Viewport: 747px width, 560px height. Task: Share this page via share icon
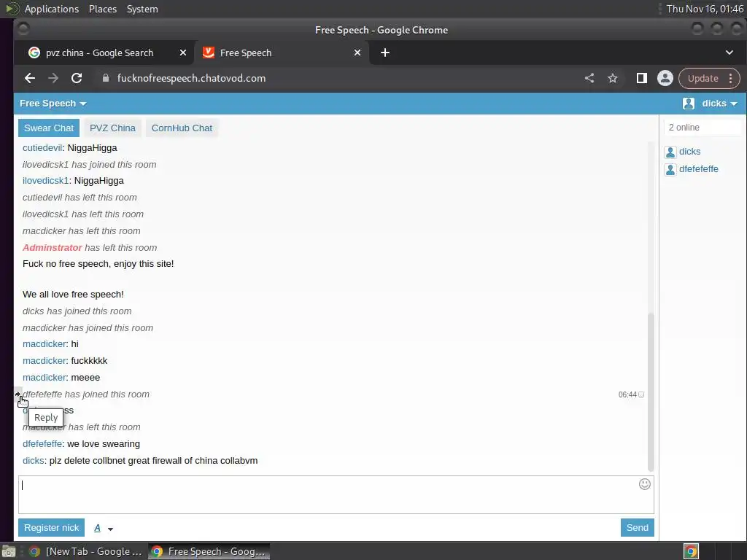pyautogui.click(x=589, y=78)
